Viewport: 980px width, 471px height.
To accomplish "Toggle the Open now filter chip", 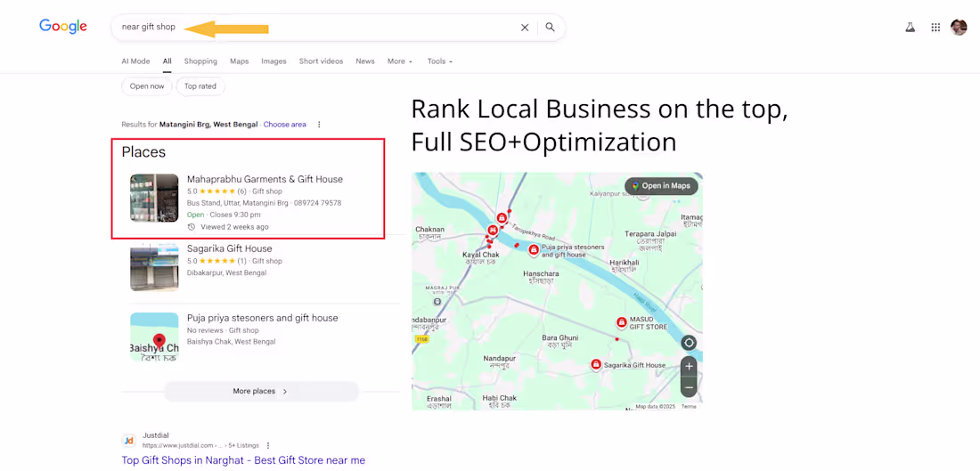I will pos(147,86).
